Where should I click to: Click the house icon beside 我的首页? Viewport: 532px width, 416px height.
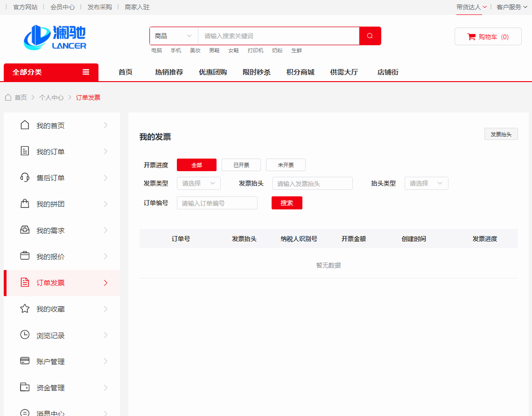coord(25,125)
